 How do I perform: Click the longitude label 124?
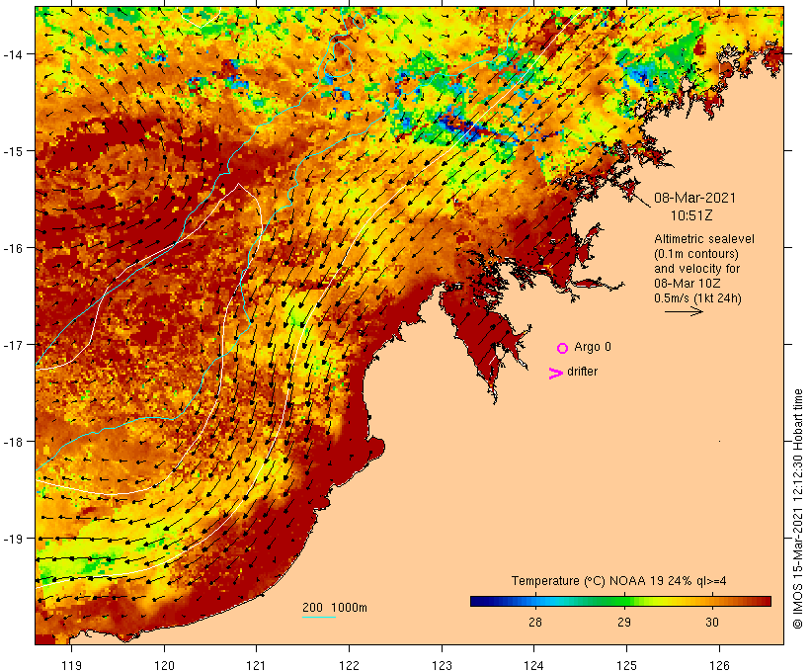coord(533,665)
